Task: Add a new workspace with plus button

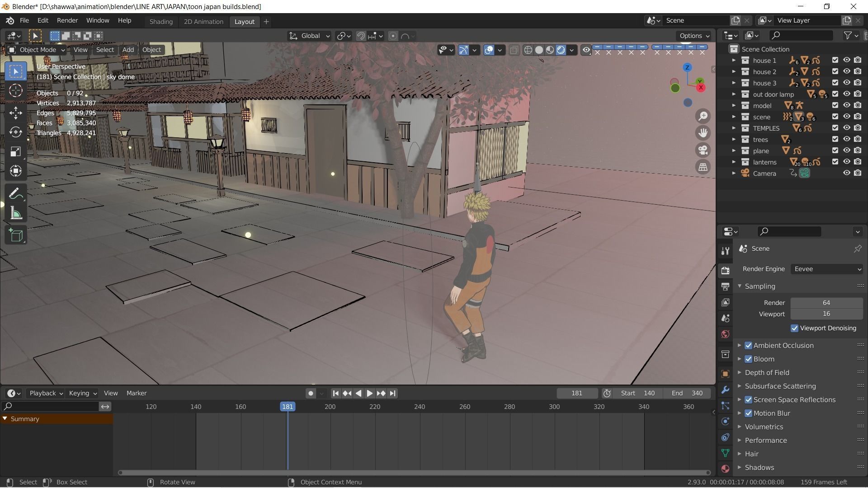Action: click(266, 22)
